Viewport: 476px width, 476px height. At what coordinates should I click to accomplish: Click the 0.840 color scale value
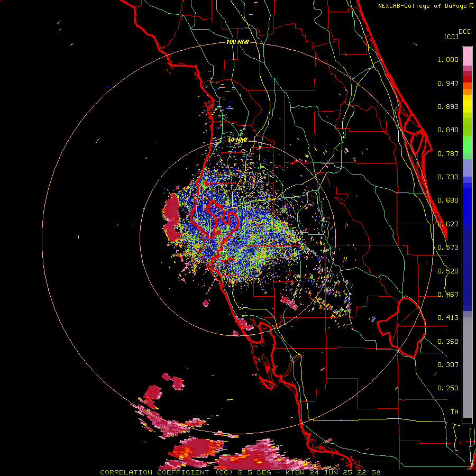click(x=448, y=130)
